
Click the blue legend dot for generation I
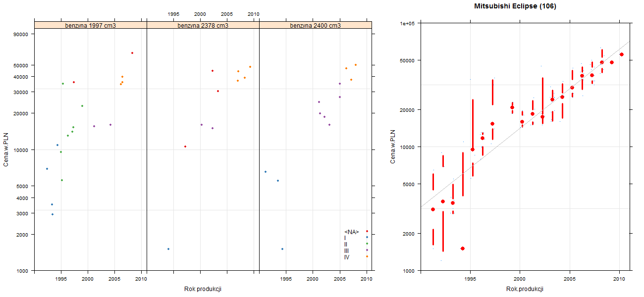click(367, 238)
